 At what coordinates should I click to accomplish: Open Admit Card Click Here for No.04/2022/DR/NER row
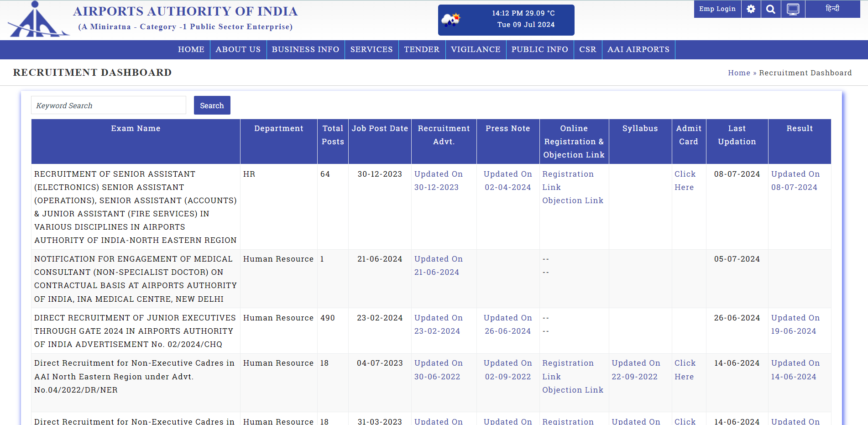pos(685,370)
